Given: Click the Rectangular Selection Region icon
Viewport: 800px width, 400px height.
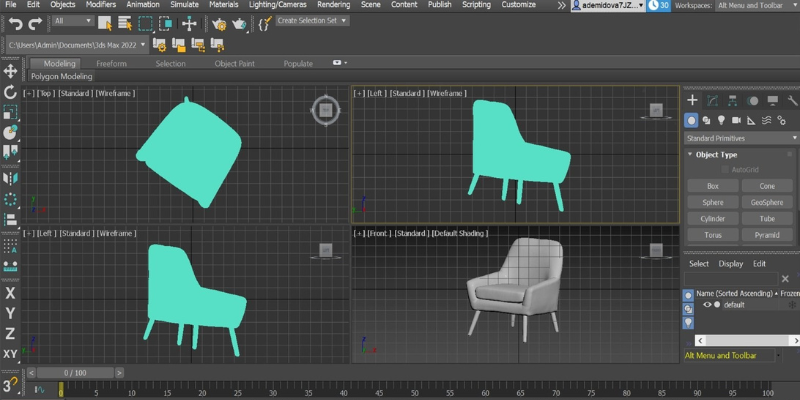Looking at the screenshot, I should point(146,23).
